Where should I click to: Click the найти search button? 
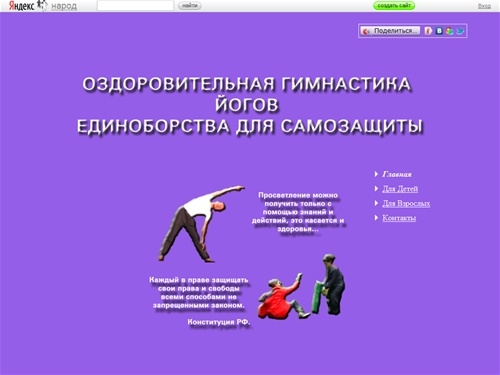click(190, 6)
